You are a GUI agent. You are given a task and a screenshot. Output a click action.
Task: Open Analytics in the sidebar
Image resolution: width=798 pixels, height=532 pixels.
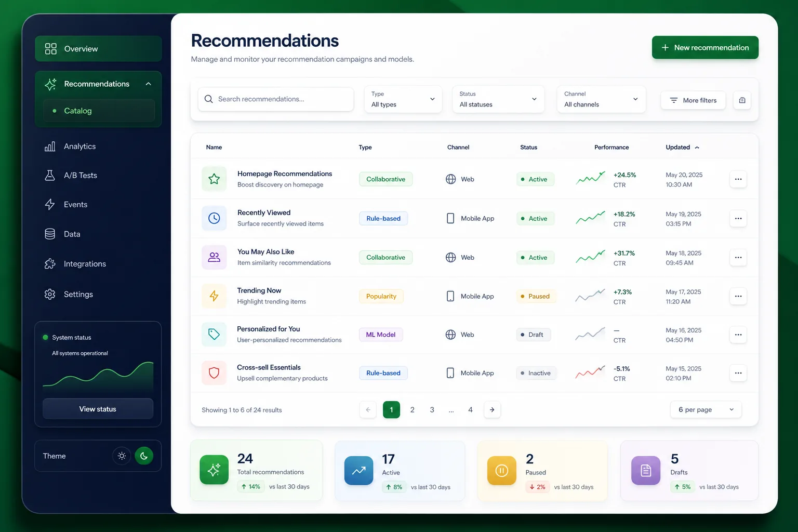[x=98, y=147]
